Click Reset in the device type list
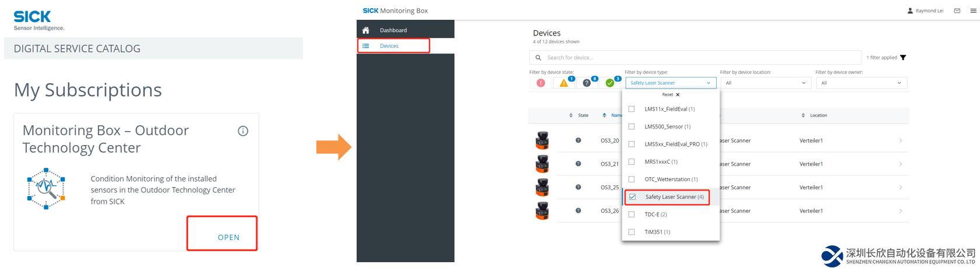The height and width of the screenshot is (268, 980). pyautogui.click(x=670, y=94)
